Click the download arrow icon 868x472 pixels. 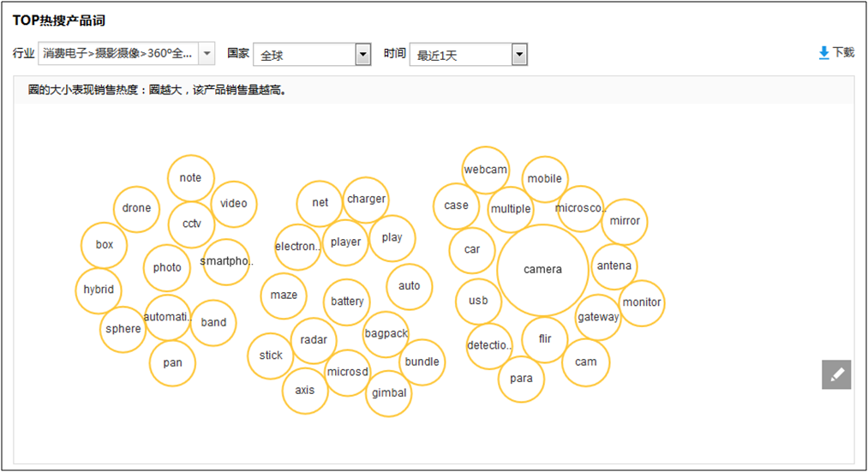[x=824, y=53]
